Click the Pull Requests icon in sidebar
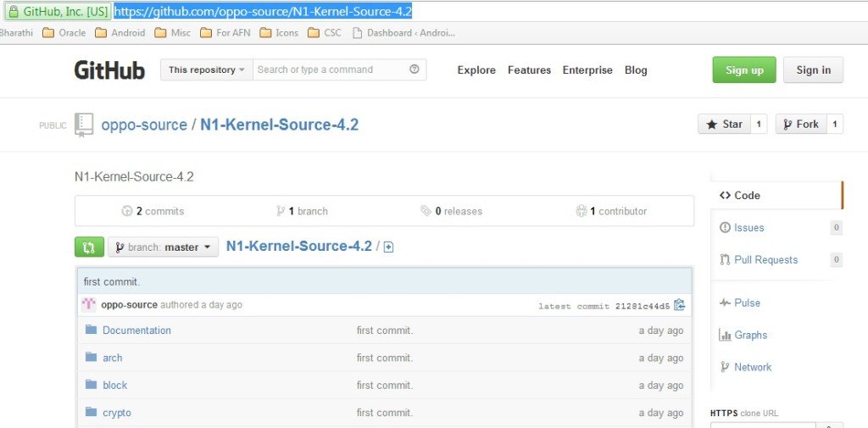The image size is (868, 428). [725, 259]
